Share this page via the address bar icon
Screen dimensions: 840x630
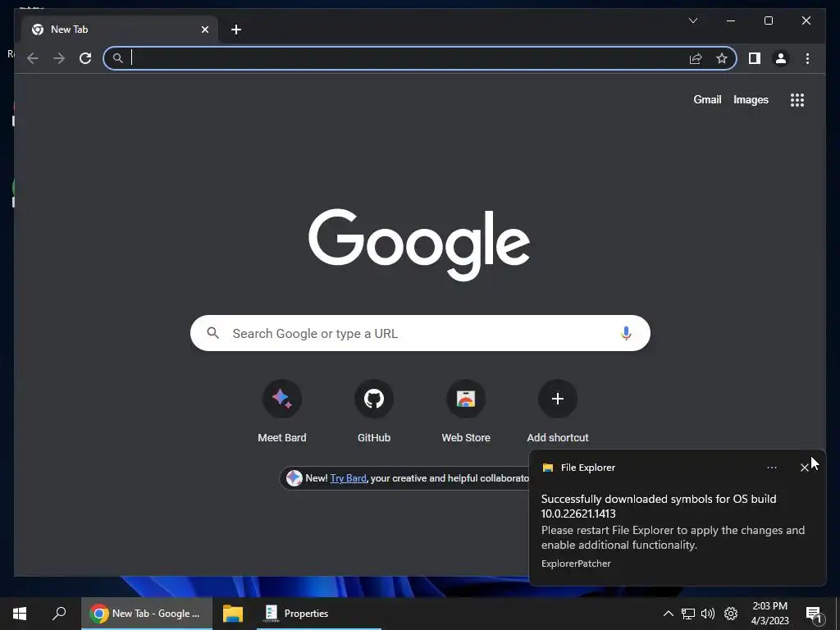click(x=696, y=58)
